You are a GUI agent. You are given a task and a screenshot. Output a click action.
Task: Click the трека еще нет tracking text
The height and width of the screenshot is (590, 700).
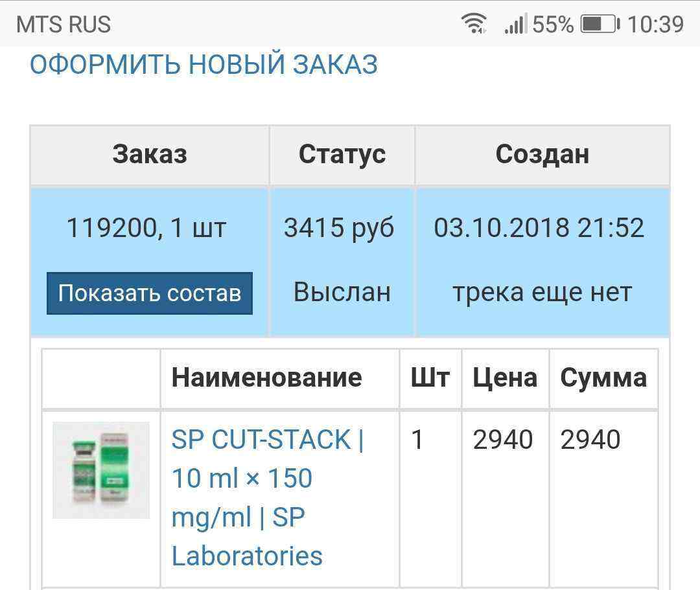542,292
